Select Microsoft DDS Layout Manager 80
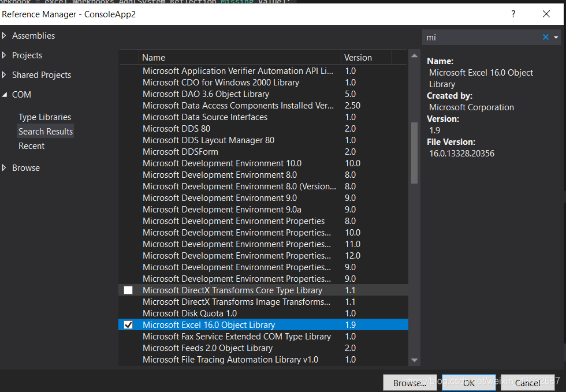The image size is (566, 392). [x=263, y=140]
